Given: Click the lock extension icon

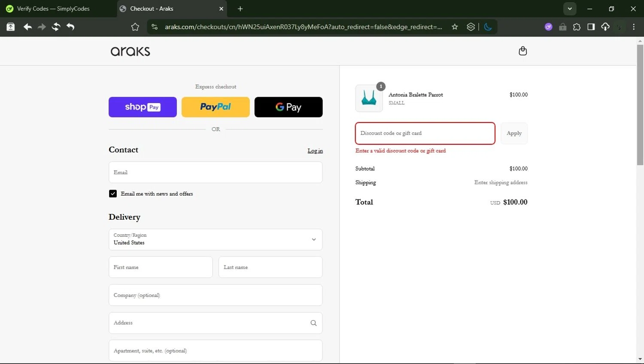Looking at the screenshot, I should 562,27.
